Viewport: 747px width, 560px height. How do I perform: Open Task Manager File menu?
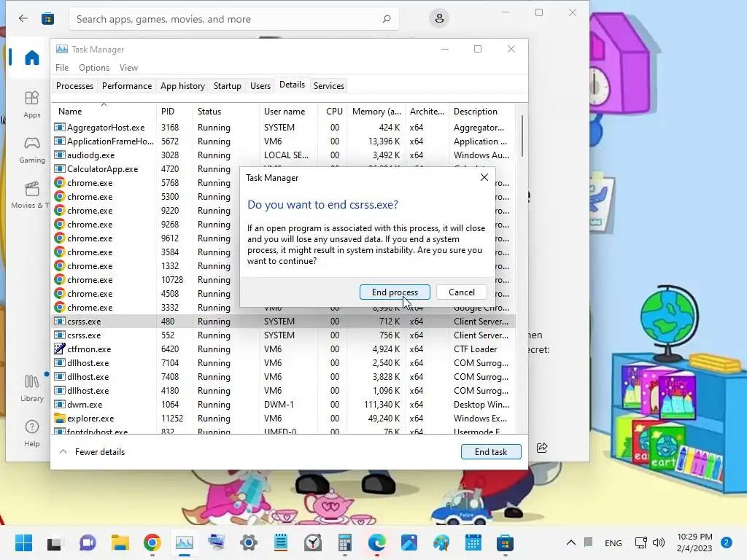click(x=62, y=68)
